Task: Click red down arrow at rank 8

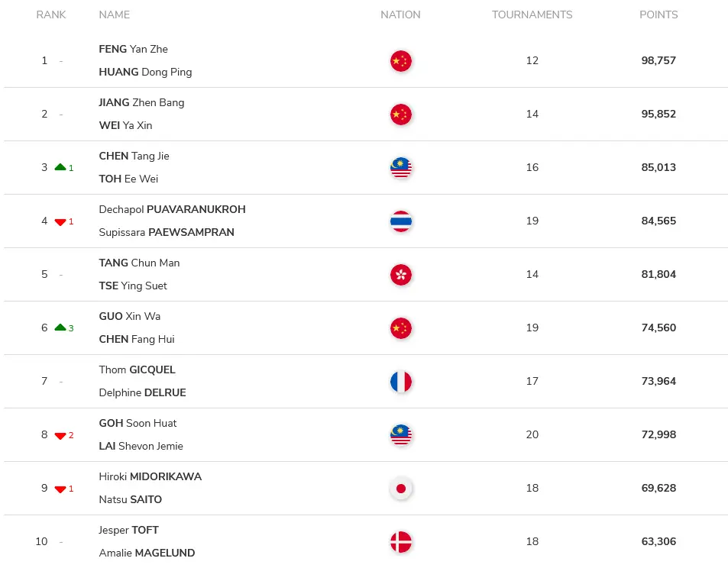Action: [x=60, y=435]
